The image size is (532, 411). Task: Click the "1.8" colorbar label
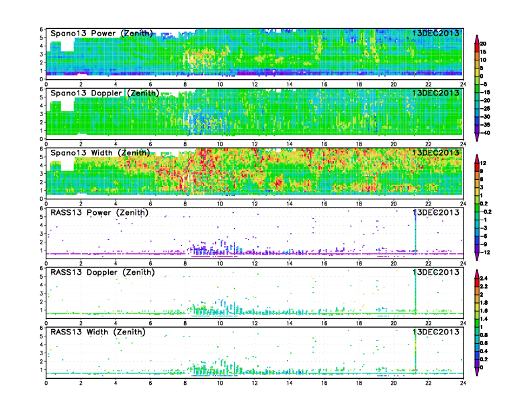(484, 302)
